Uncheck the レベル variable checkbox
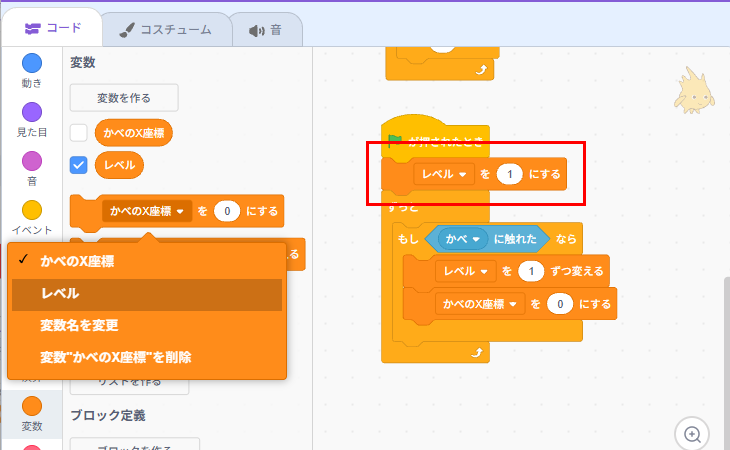The image size is (730, 450). pyautogui.click(x=79, y=165)
